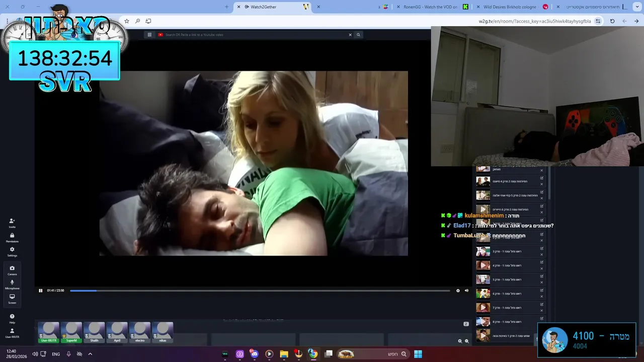Close the Watch2Gether tab
Viewport: 644px width, 362px height.
click(238, 7)
